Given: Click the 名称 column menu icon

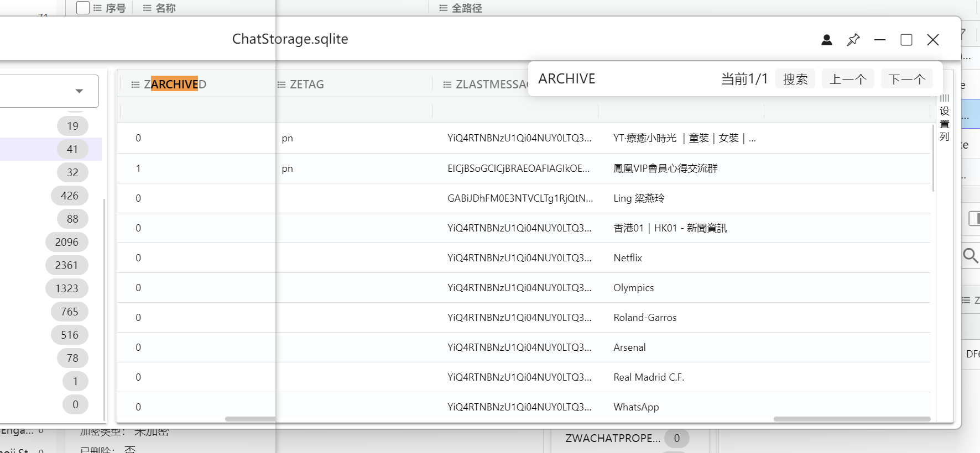Looking at the screenshot, I should pyautogui.click(x=147, y=8).
